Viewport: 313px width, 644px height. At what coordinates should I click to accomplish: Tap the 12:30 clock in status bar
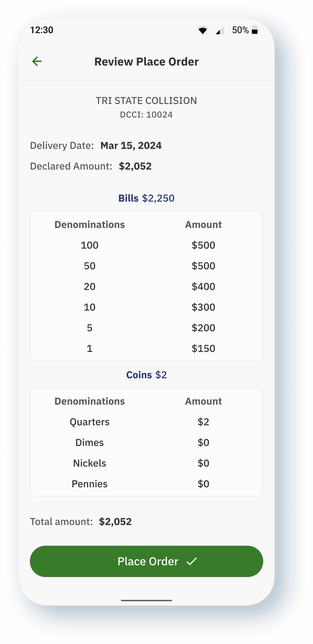(42, 30)
